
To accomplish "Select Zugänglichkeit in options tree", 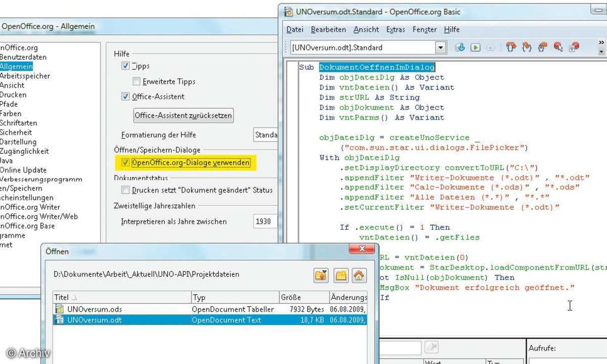I will [x=24, y=151].
